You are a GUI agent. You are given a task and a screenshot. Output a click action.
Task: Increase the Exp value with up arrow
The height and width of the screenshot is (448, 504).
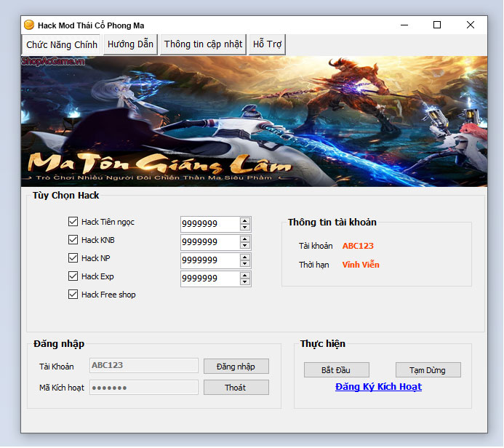[x=245, y=276]
